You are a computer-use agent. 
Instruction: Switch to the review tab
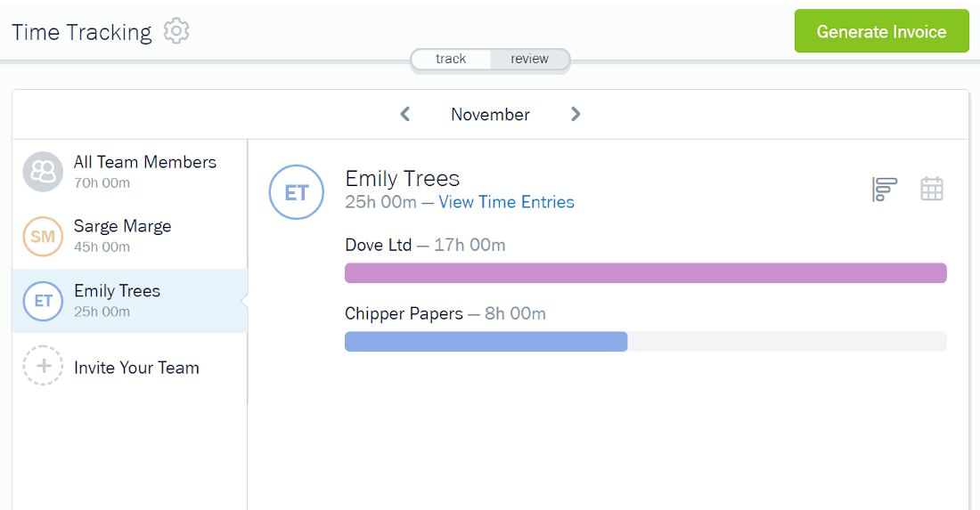(529, 59)
